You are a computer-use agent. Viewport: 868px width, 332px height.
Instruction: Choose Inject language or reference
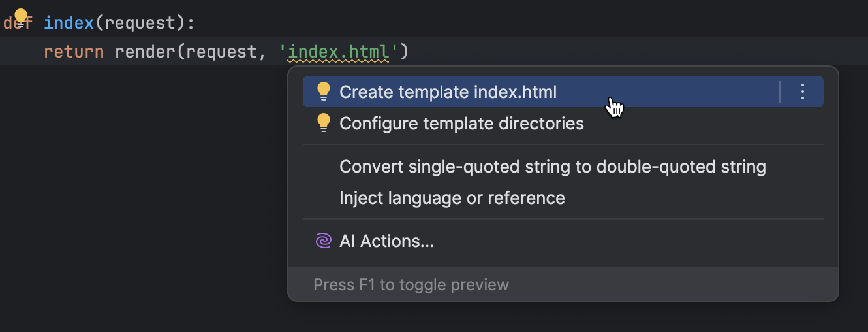point(452,198)
